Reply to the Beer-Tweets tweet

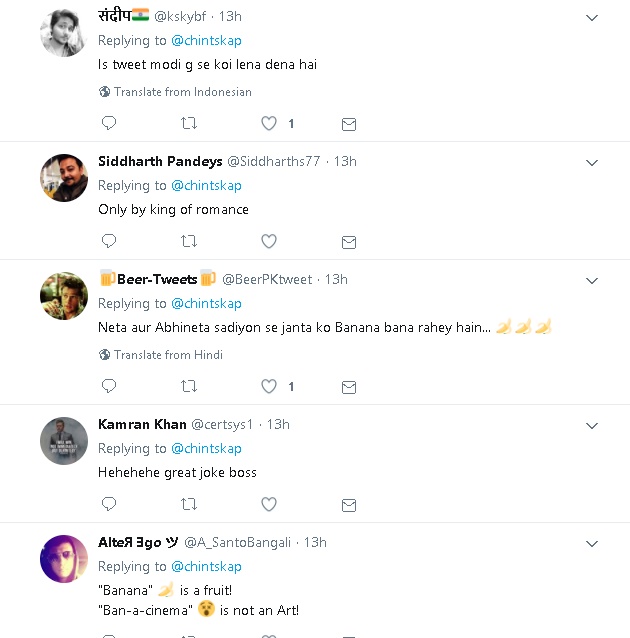pyautogui.click(x=109, y=385)
